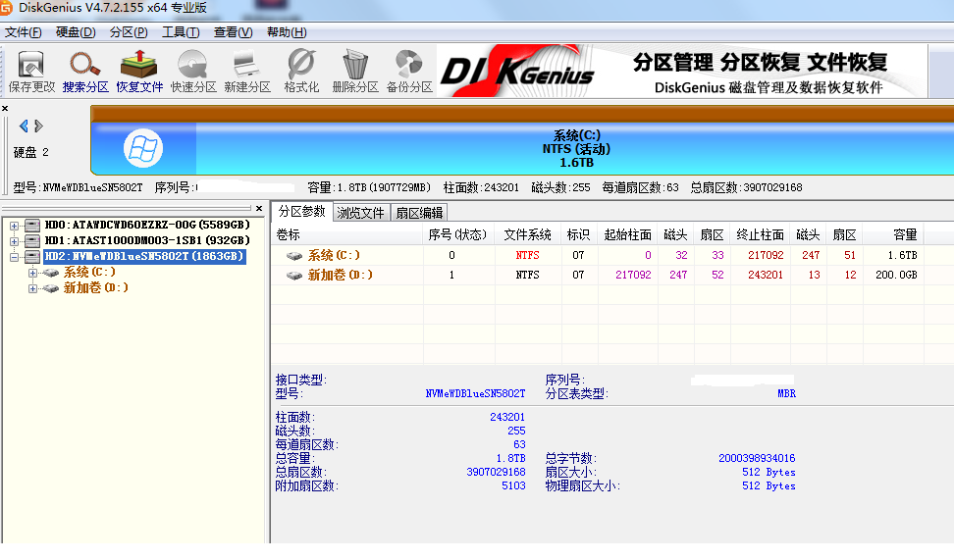Image resolution: width=954 pixels, height=560 pixels.
Task: Click the 附加扇区数 value 5103
Action: pos(513,485)
